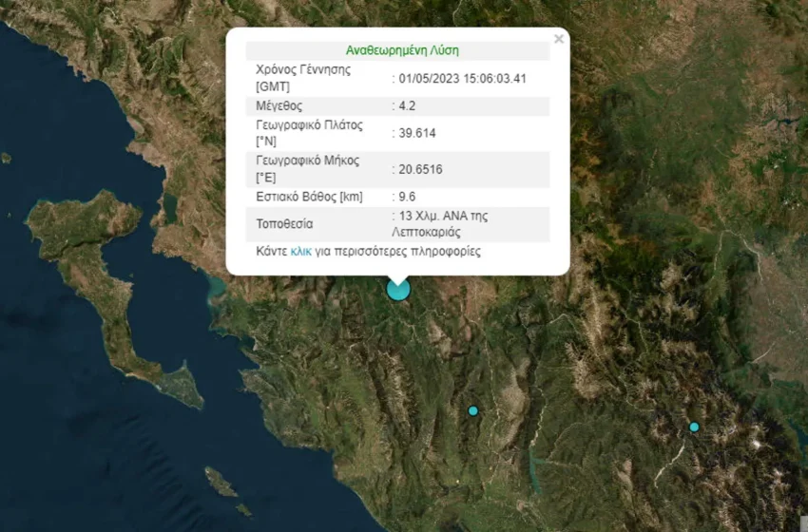Click the 'Τοποθεσία' row label

[x=284, y=224]
